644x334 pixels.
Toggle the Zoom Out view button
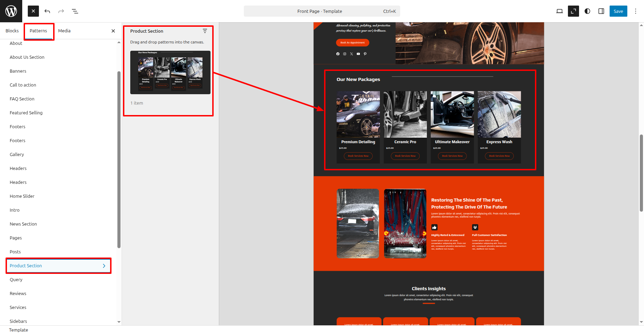pos(573,11)
